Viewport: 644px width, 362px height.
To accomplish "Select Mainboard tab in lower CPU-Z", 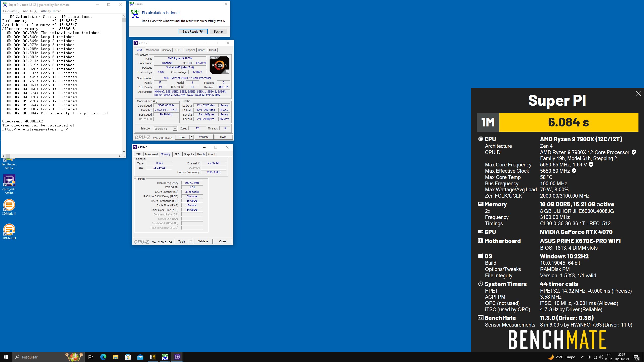I will tap(151, 154).
